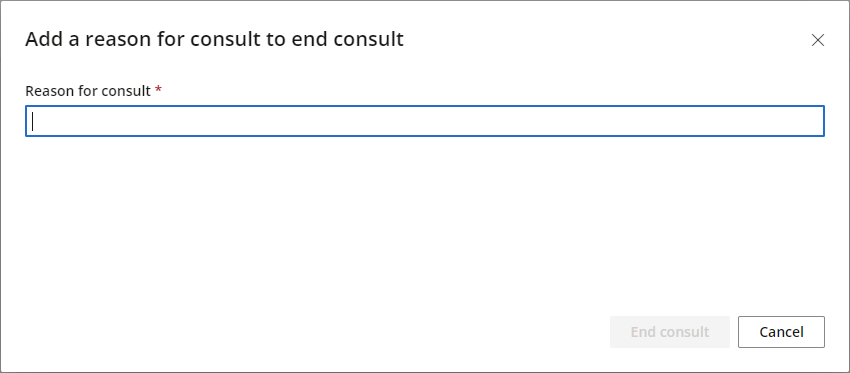
Task: Click inside the Reason for consult field
Action: [425, 121]
